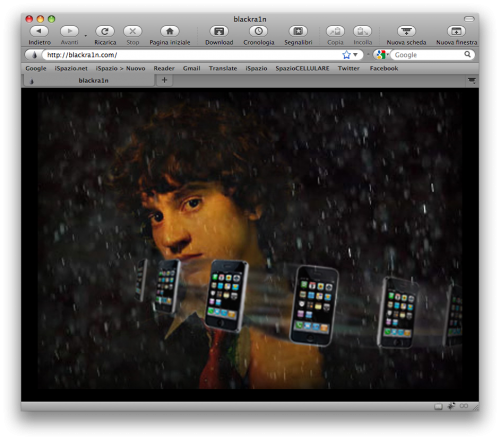The height and width of the screenshot is (440, 500).
Task: Open the Gmail bookmark
Action: 191,68
